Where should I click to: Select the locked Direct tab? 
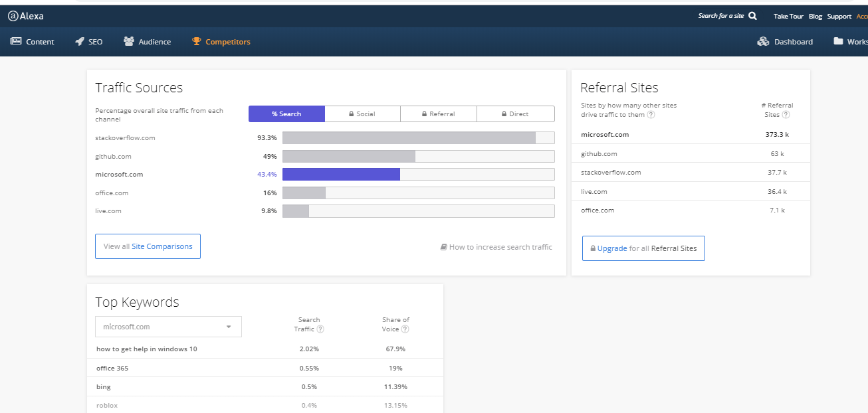pyautogui.click(x=516, y=114)
